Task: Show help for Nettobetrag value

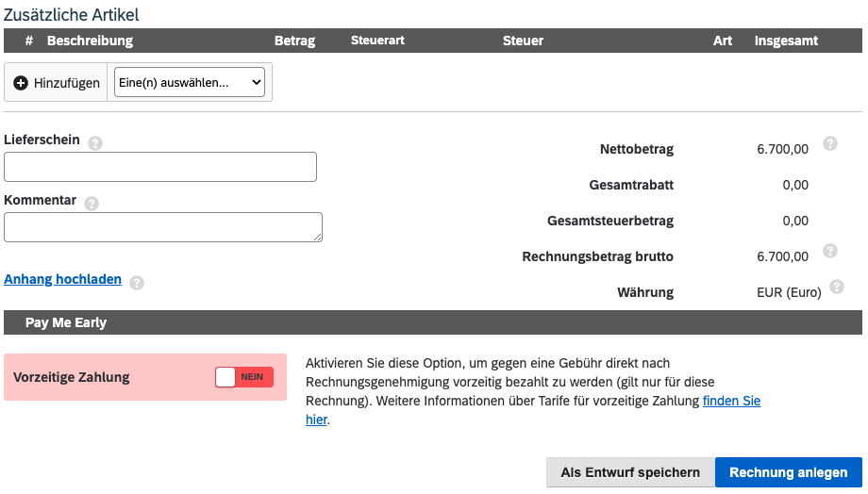Action: [x=830, y=143]
